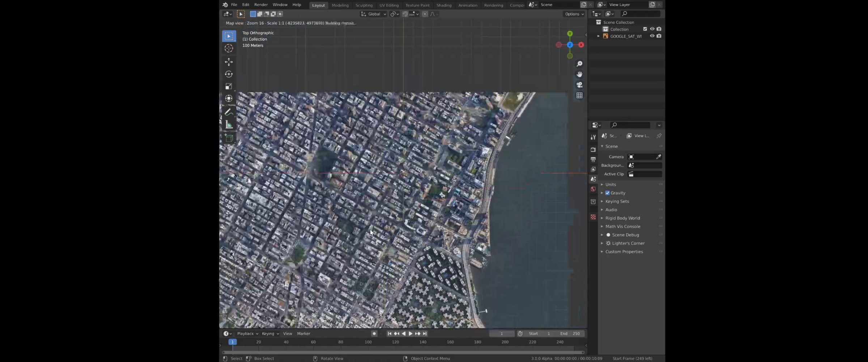Click frame 100 on the timeline
The image size is (868, 362).
pos(368,342)
